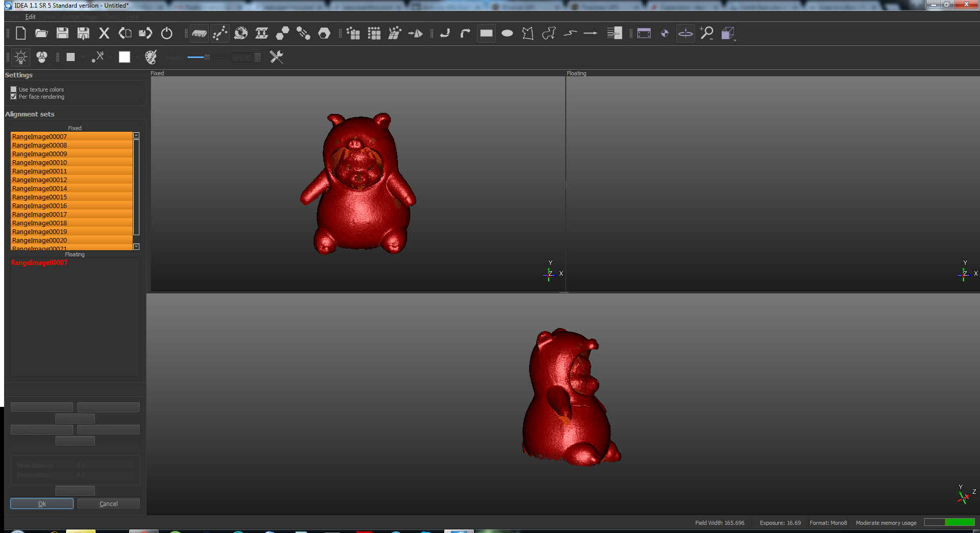
Task: Adjust the blue toolbar slider handle
Action: (x=207, y=57)
